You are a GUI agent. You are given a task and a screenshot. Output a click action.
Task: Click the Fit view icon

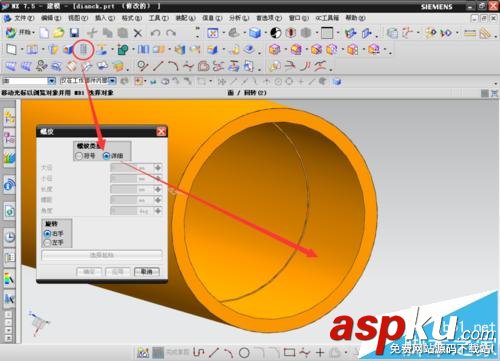212,33
